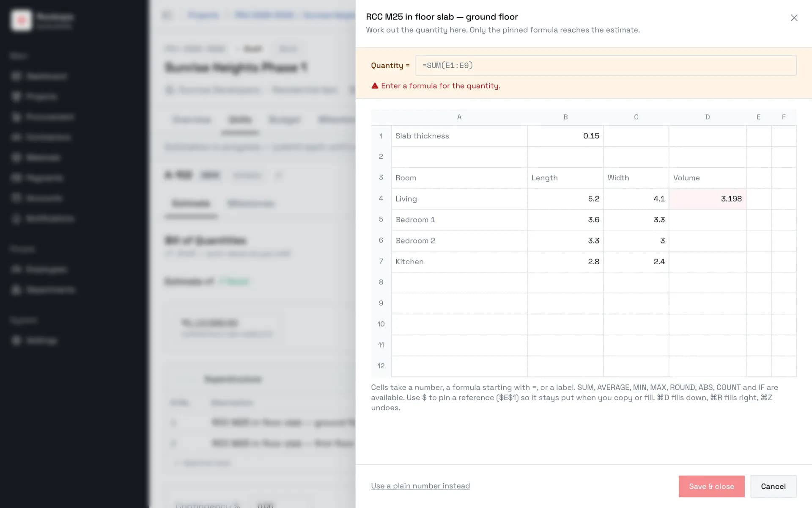Select the Living room name cell
Image resolution: width=812 pixels, height=508 pixels.
click(459, 199)
